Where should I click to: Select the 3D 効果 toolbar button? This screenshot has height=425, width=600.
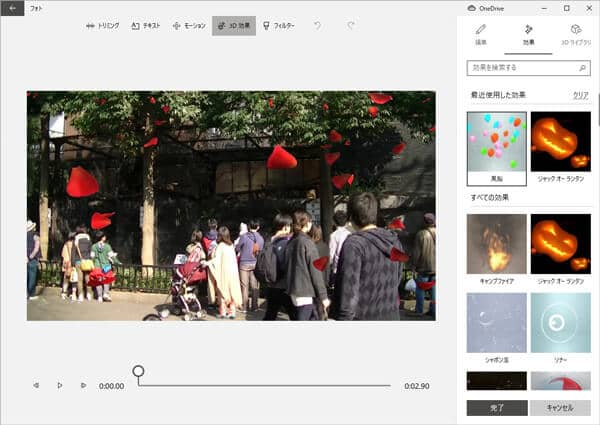click(234, 26)
